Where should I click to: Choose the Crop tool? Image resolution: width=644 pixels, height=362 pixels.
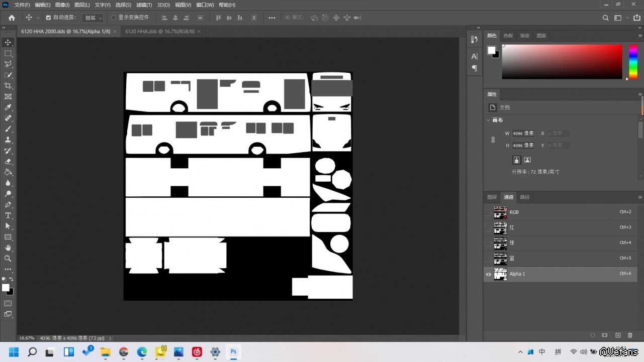point(8,86)
